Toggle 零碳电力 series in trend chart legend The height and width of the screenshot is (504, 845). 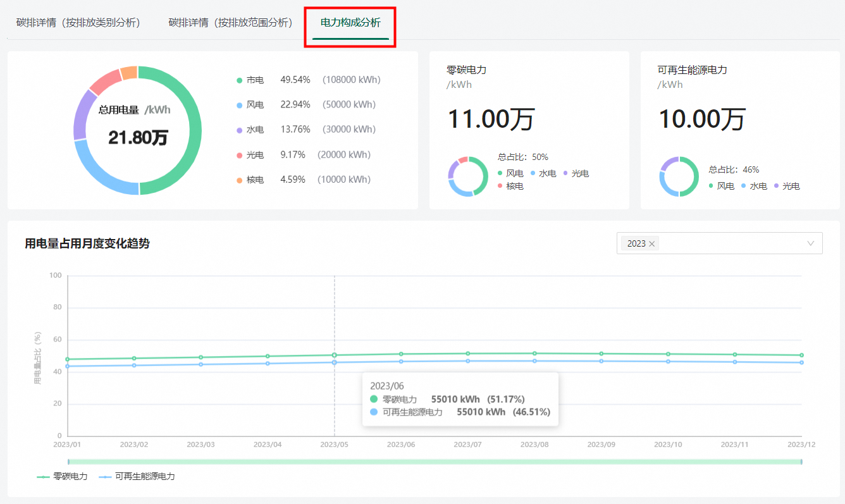[62, 477]
